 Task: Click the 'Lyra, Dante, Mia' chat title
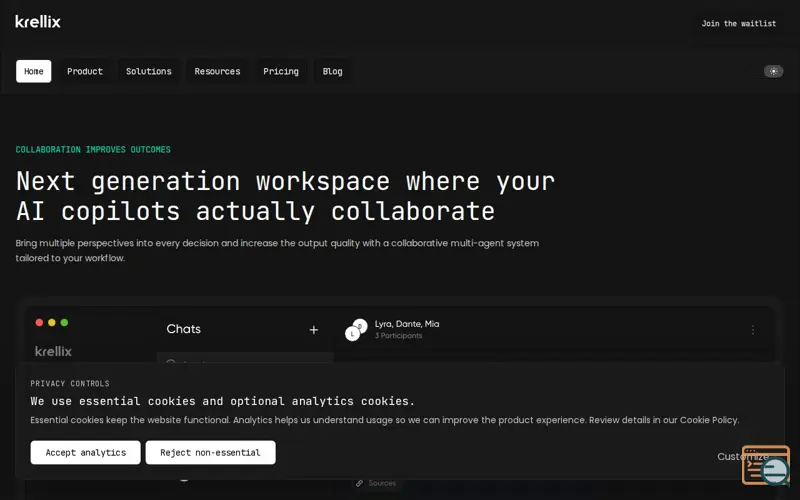coord(407,324)
